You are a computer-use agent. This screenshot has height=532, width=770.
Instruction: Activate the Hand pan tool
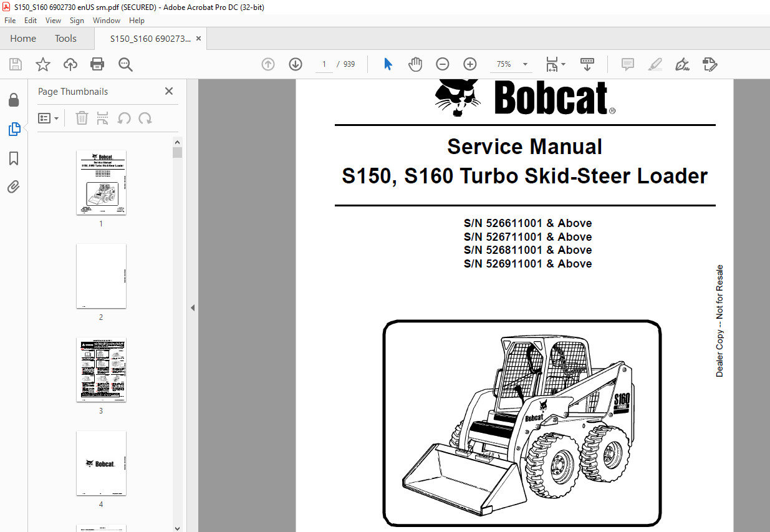[x=415, y=64]
